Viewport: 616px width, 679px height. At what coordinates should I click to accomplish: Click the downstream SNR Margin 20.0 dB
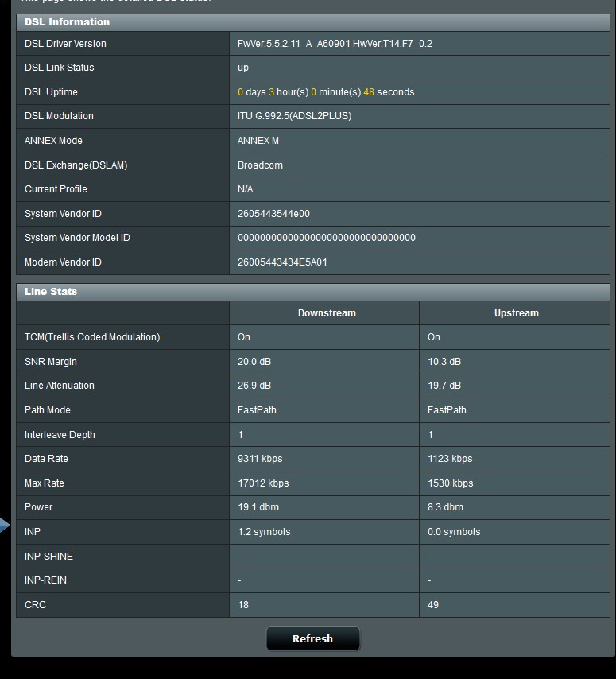click(x=254, y=362)
